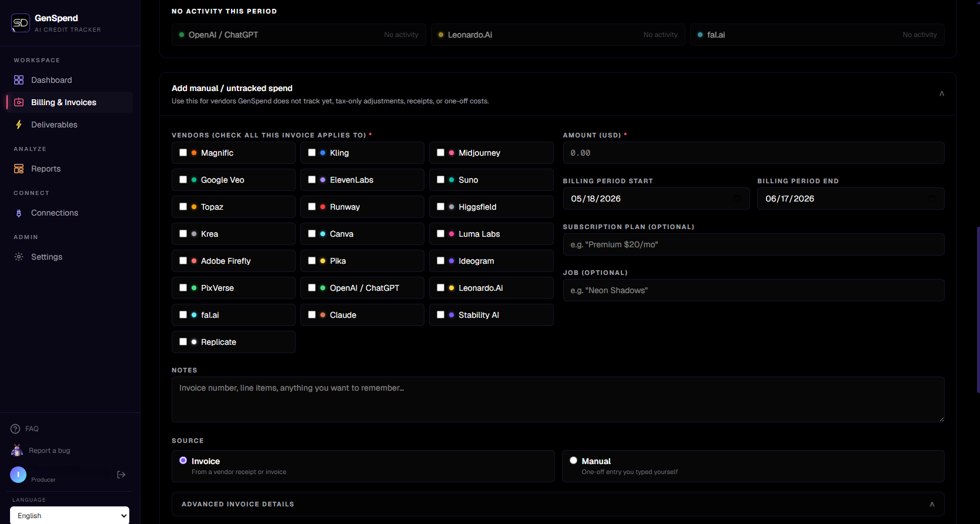
Task: Open Reports section
Action: coord(69,169)
